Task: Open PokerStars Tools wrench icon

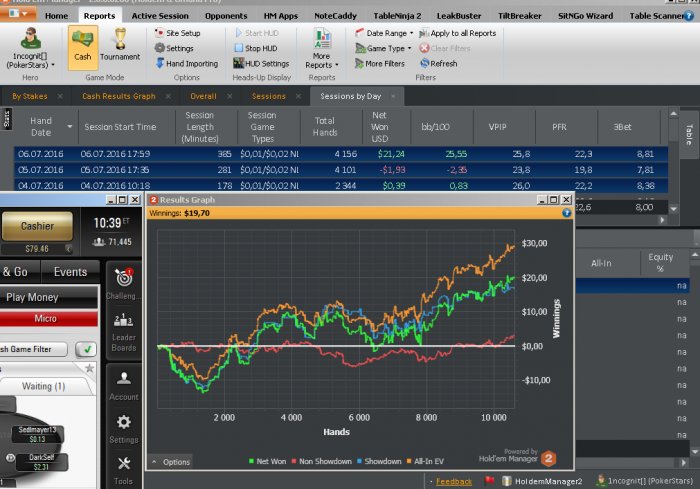Action: [124, 464]
